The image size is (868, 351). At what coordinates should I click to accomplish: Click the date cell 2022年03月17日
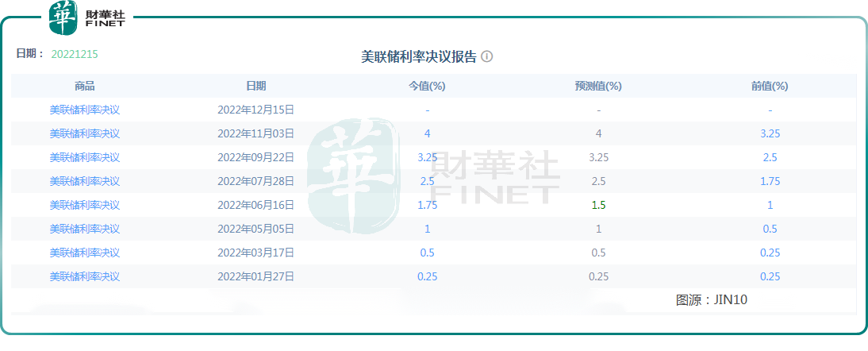click(255, 253)
